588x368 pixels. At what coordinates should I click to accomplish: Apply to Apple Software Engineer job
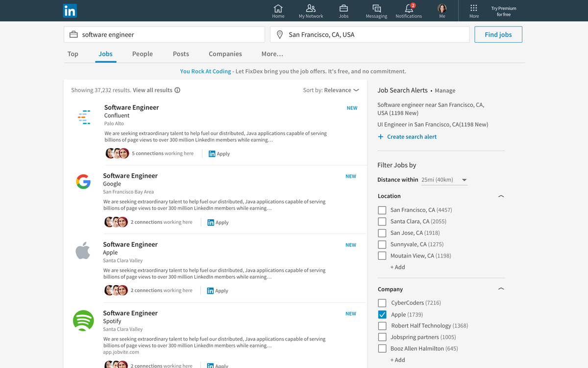click(x=218, y=290)
